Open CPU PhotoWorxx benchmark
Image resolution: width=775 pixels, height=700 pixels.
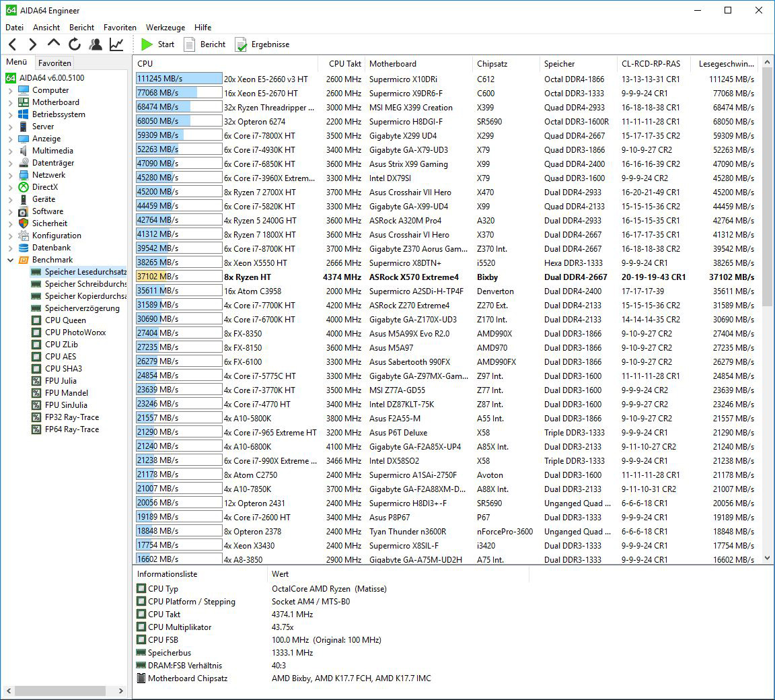[75, 332]
